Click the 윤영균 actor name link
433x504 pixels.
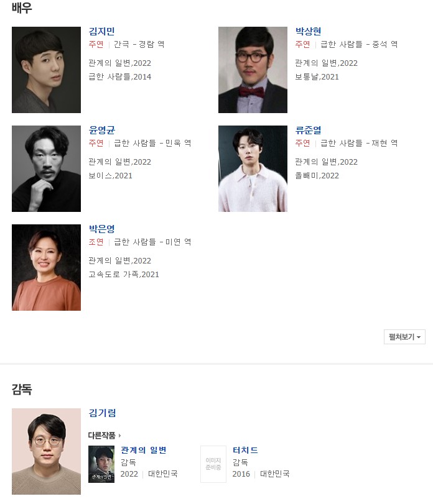pyautogui.click(x=101, y=130)
